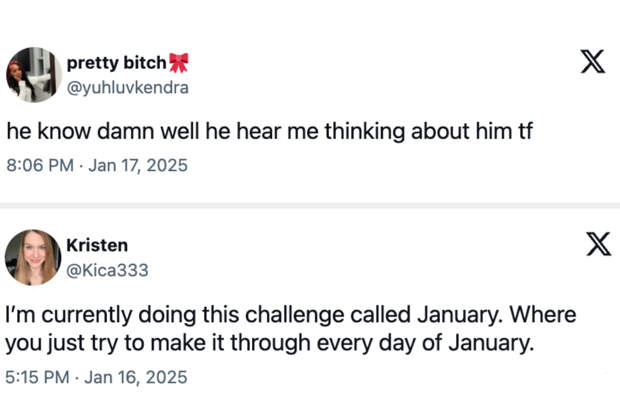Visit the @yuhluvkendra handle
Viewport: 620px width, 411px height.
127,87
